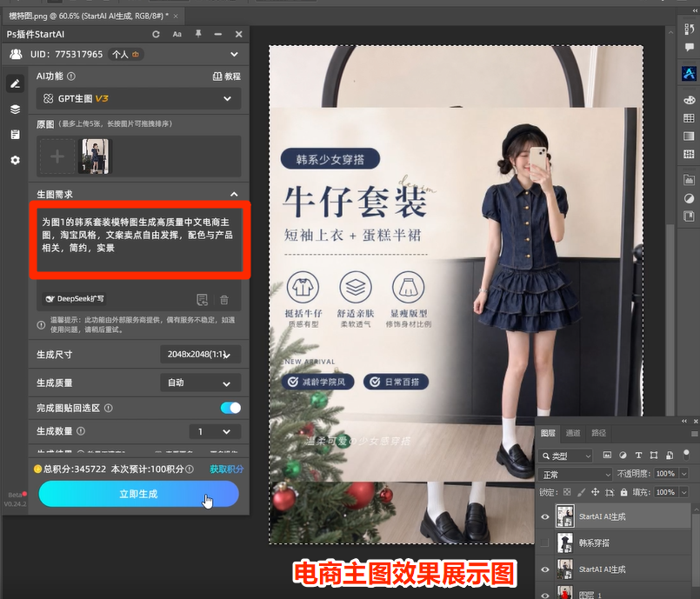This screenshot has height=599, width=700.
Task: Click the Aa font size icon
Action: coord(177,35)
